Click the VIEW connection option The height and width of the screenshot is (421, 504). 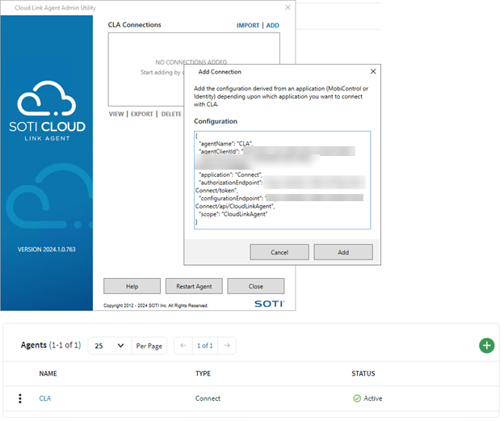116,115
